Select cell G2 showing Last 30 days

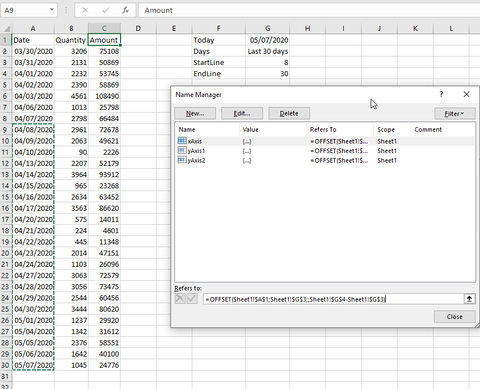click(267, 51)
